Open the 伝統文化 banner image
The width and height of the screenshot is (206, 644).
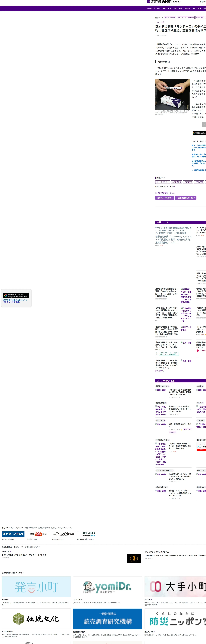tap(36, 619)
